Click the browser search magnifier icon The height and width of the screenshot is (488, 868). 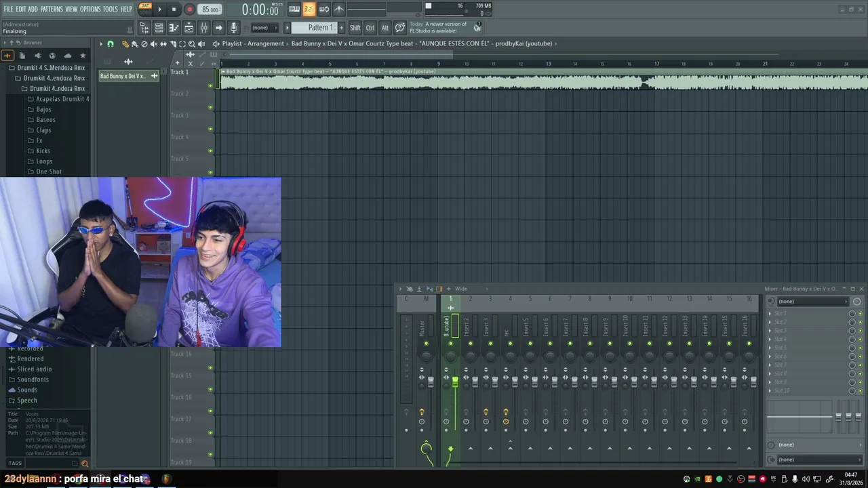(x=85, y=464)
